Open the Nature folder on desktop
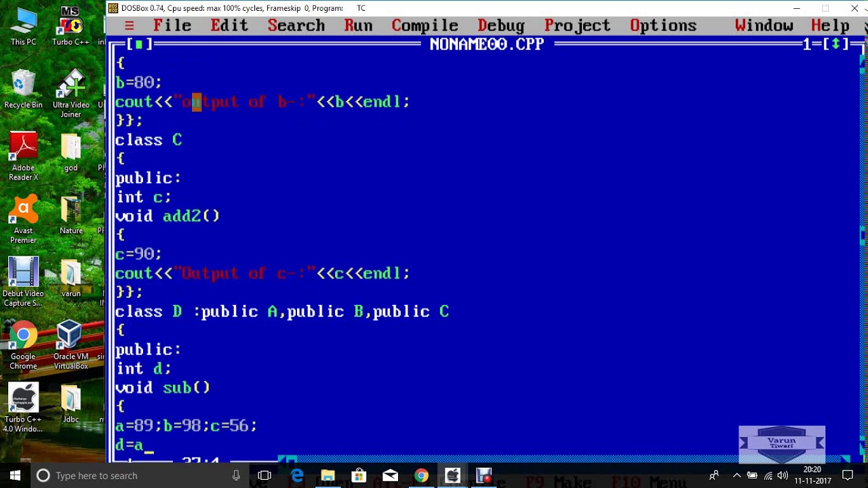Viewport: 868px width, 488px height. click(x=71, y=216)
